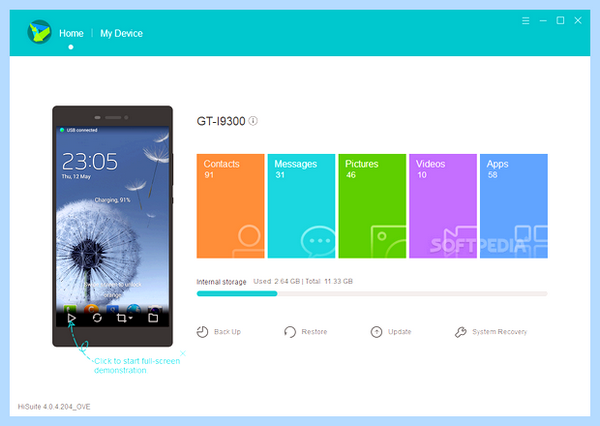Screen dimensions: 600x426
Task: Click the Back Up label
Action: tap(227, 332)
